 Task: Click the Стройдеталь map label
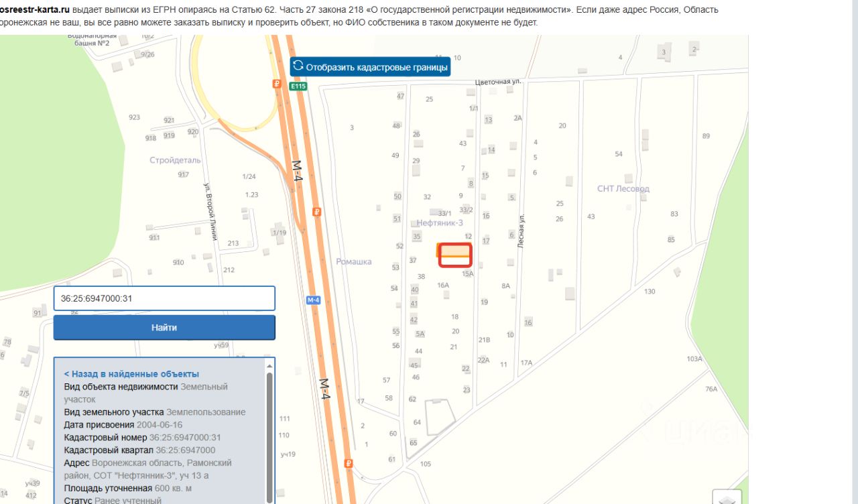click(x=175, y=160)
